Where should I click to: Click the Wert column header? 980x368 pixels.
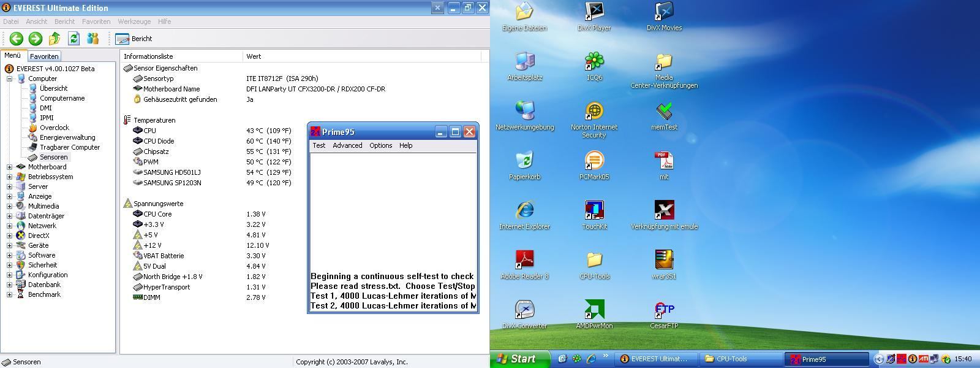point(362,56)
